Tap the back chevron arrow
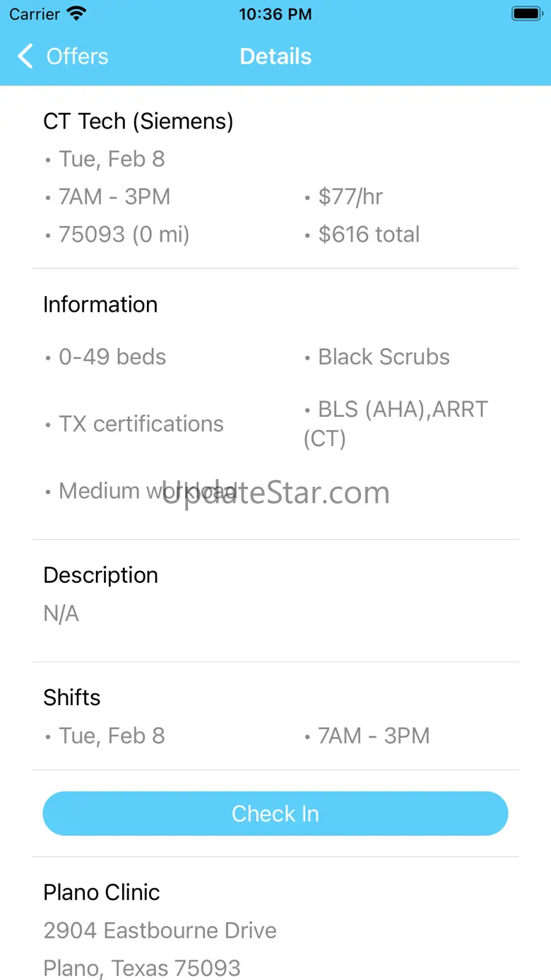This screenshot has height=980, width=551. click(25, 57)
